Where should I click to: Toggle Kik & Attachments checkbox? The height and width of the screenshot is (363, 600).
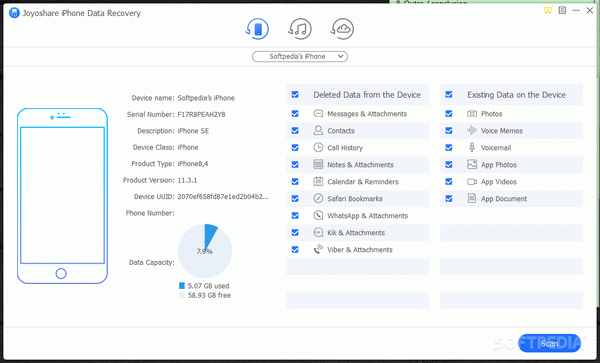[295, 232]
